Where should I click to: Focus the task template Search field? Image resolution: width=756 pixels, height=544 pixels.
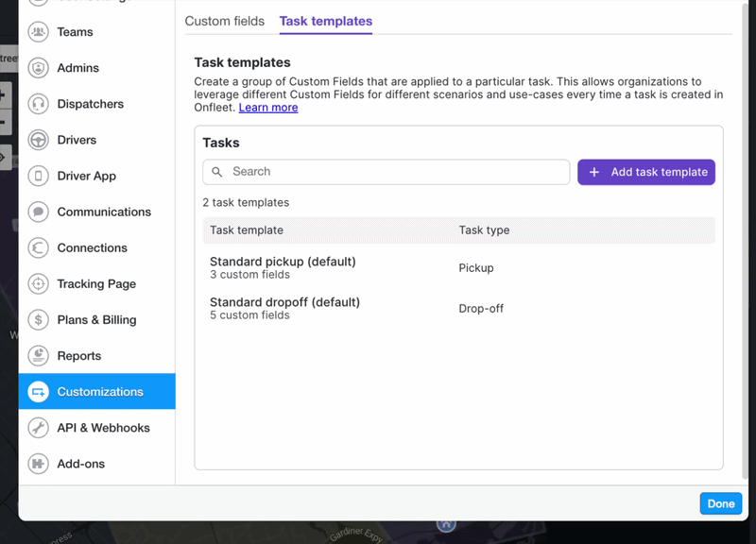(387, 172)
